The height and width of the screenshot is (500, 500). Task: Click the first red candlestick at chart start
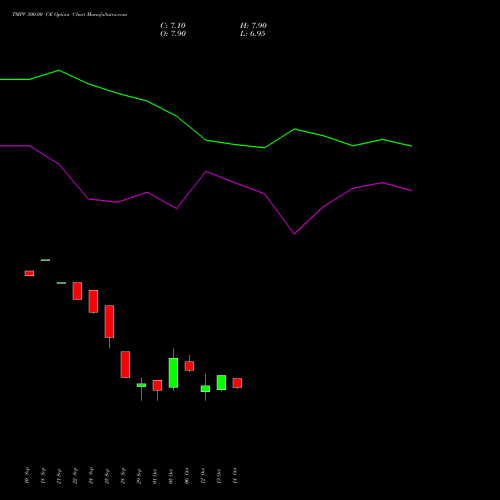pyautogui.click(x=29, y=273)
